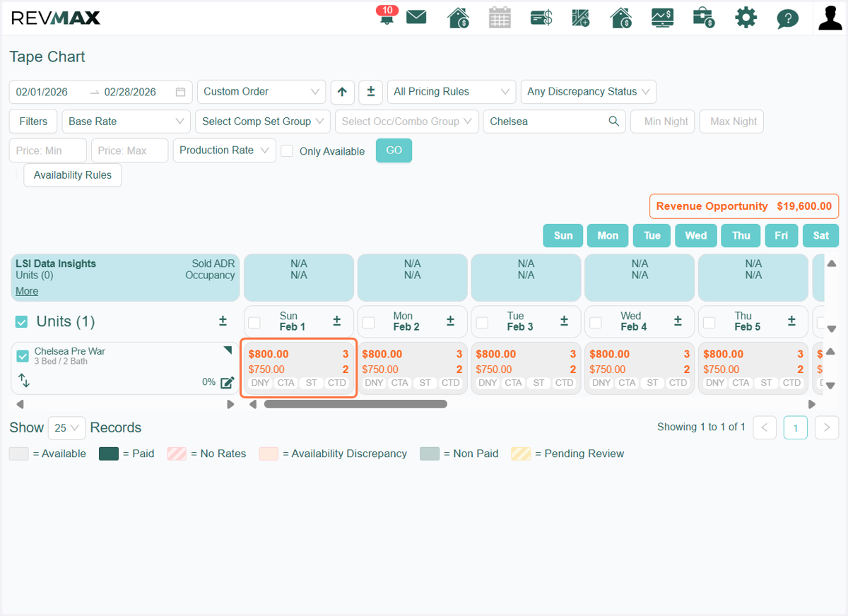The height and width of the screenshot is (616, 848).
Task: Open the Select Comp Set Group dropdown
Action: pos(263,122)
